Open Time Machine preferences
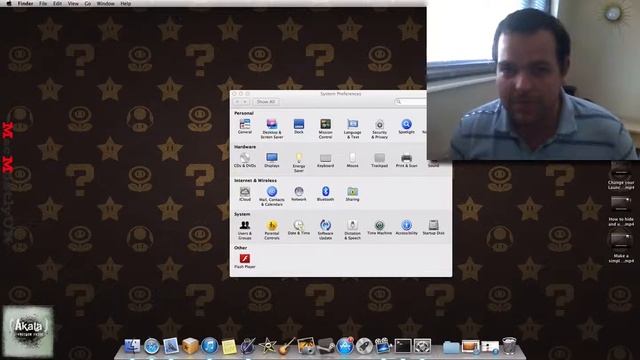This screenshot has width=640, height=360. (380, 227)
